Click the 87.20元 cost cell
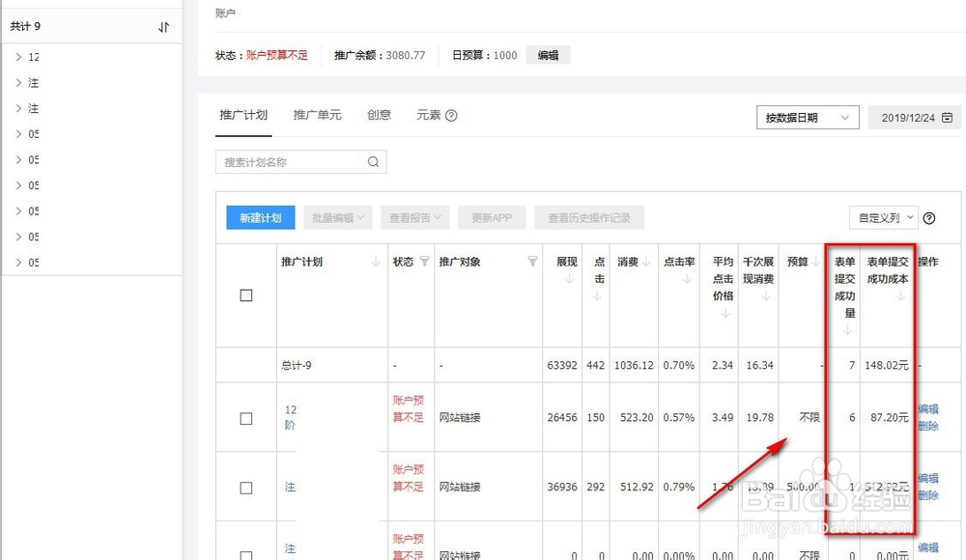Screen dimensions: 966x560 coord(890,418)
